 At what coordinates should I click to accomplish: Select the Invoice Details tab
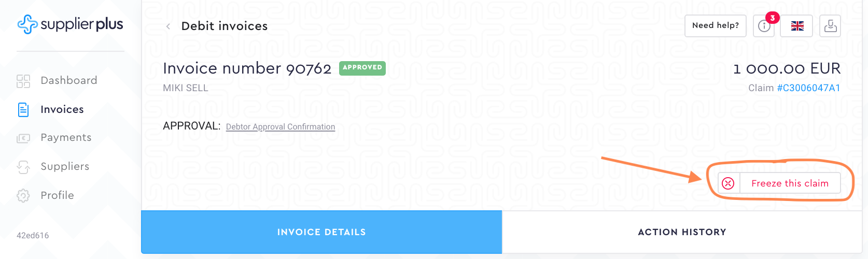[x=321, y=232]
